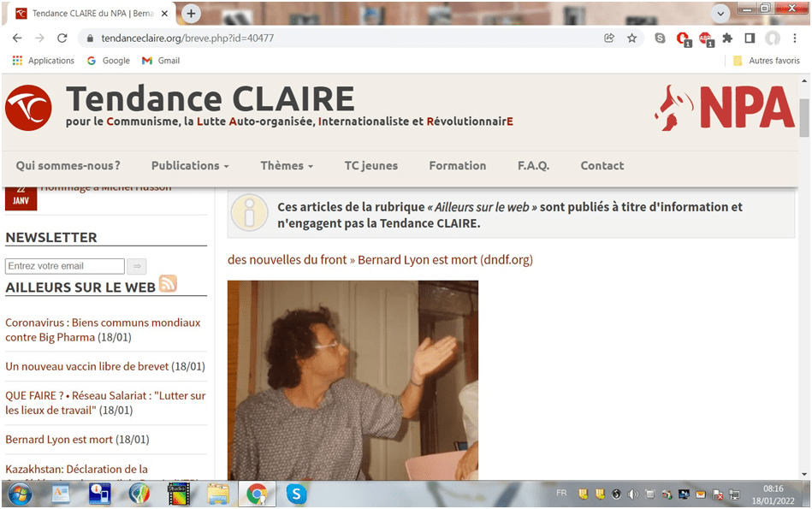
Task: Open the Gmail bookmark
Action: point(161,61)
